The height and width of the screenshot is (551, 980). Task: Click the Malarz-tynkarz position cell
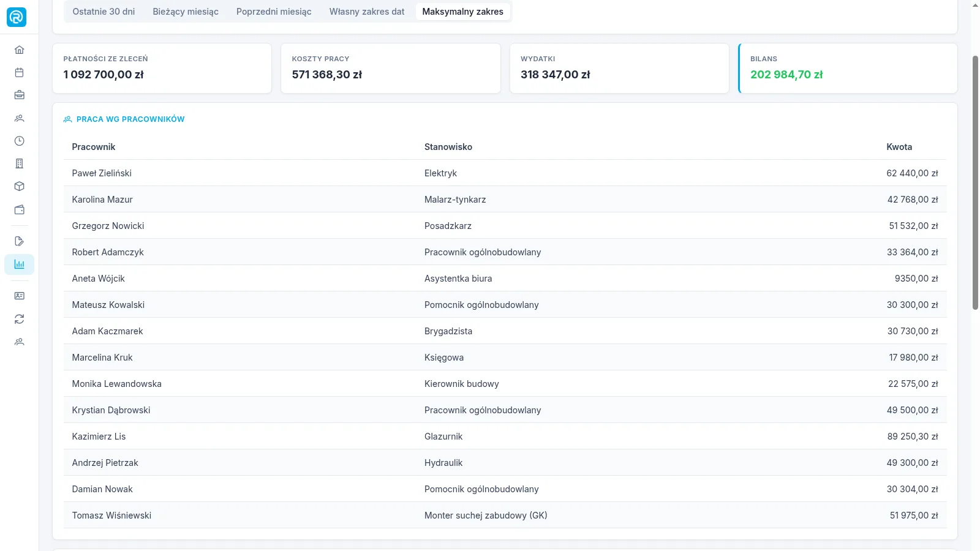pos(455,200)
